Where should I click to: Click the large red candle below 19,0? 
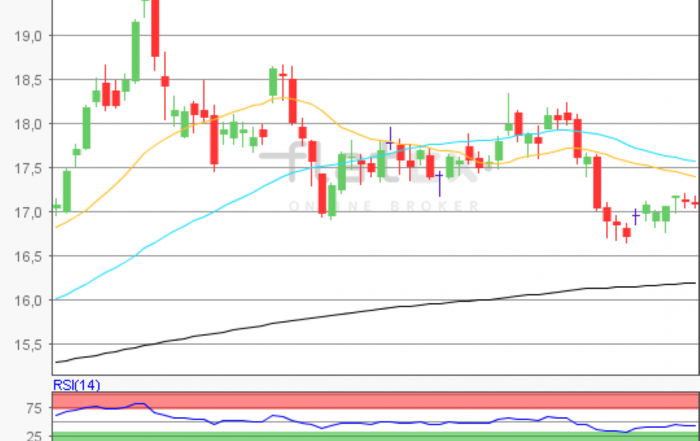(x=155, y=28)
